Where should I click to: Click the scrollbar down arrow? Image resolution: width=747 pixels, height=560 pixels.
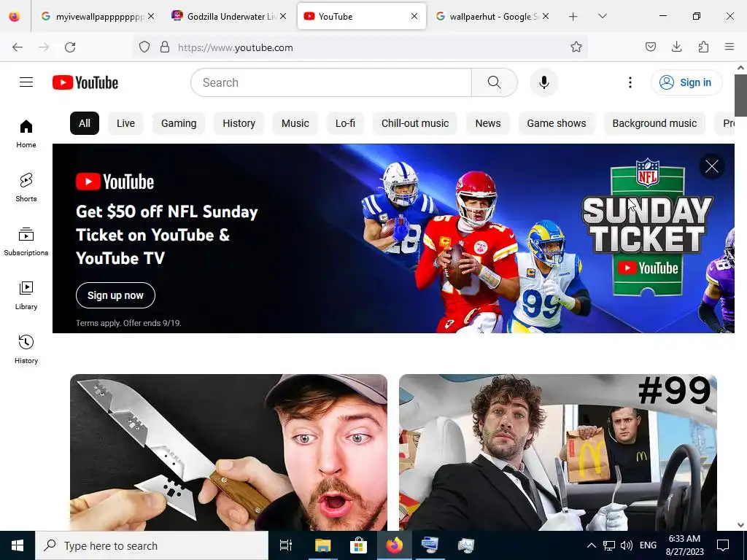point(740,525)
